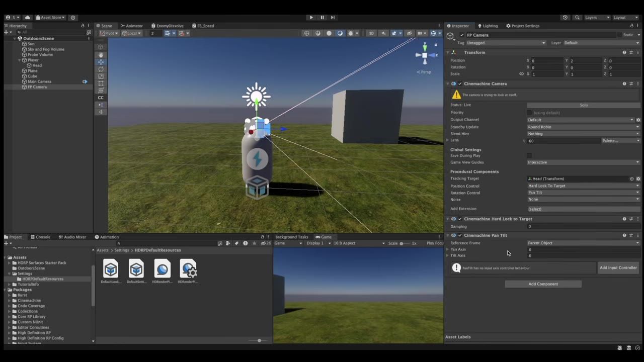Click Add Input Controller button
This screenshot has height=362, width=644.
coord(618,268)
